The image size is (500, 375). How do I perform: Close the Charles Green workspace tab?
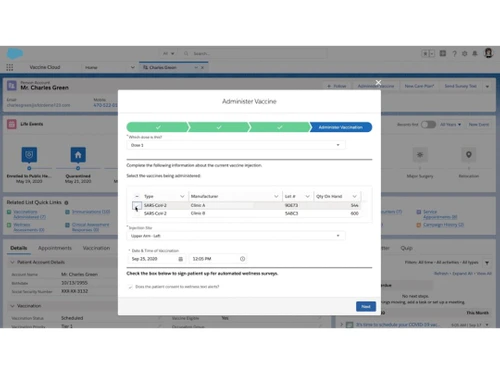[202, 67]
